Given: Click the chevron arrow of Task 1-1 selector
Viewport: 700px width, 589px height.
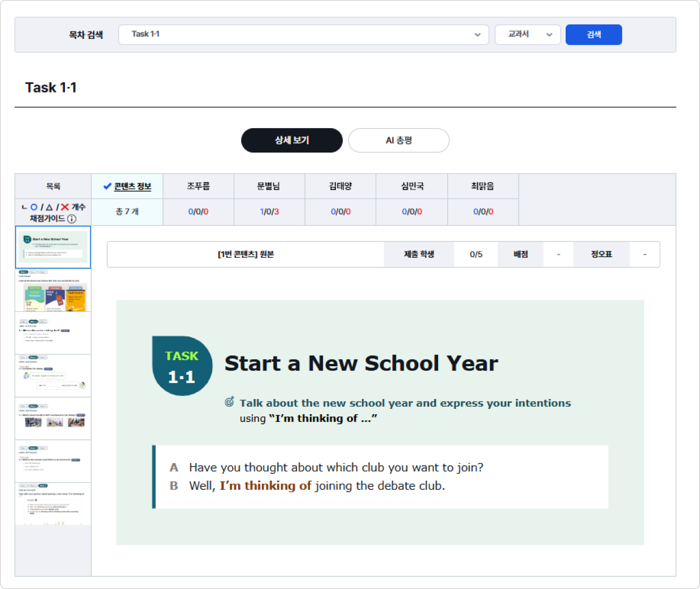Looking at the screenshot, I should click(x=478, y=34).
